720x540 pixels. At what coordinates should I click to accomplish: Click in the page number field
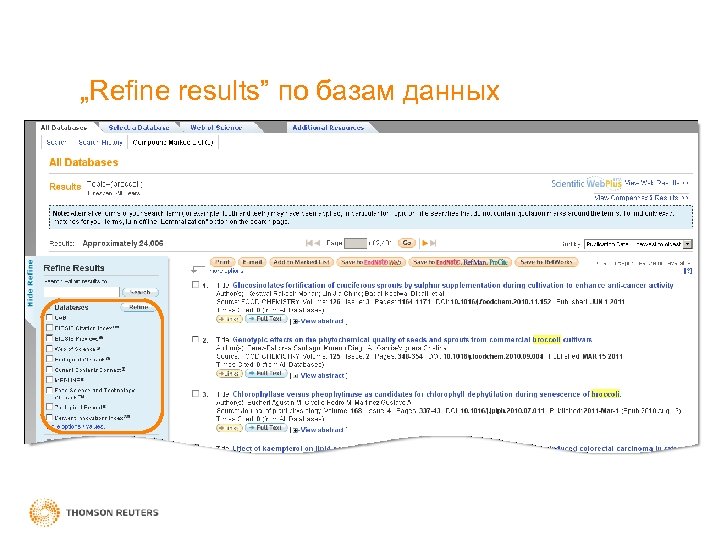click(355, 243)
